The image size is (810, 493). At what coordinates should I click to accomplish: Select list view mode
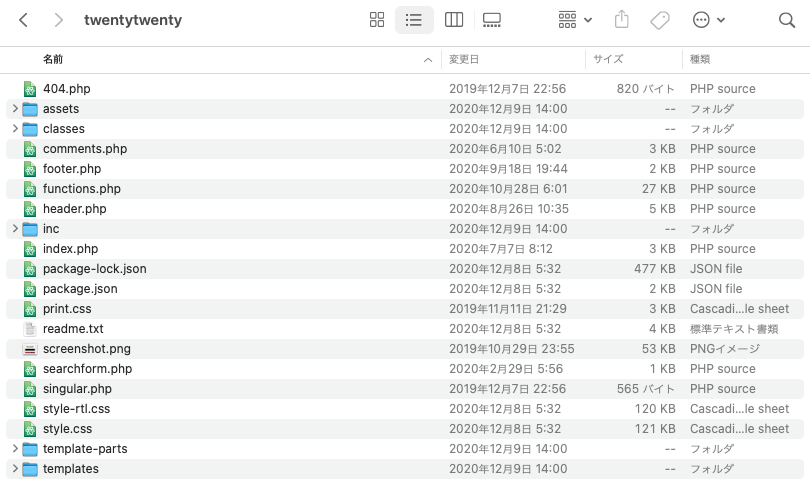(x=414, y=20)
